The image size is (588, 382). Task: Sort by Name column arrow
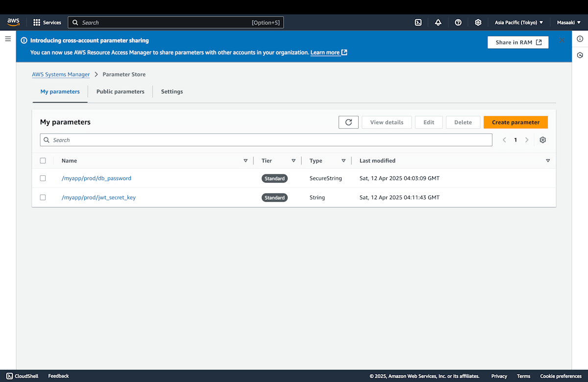[245, 161]
